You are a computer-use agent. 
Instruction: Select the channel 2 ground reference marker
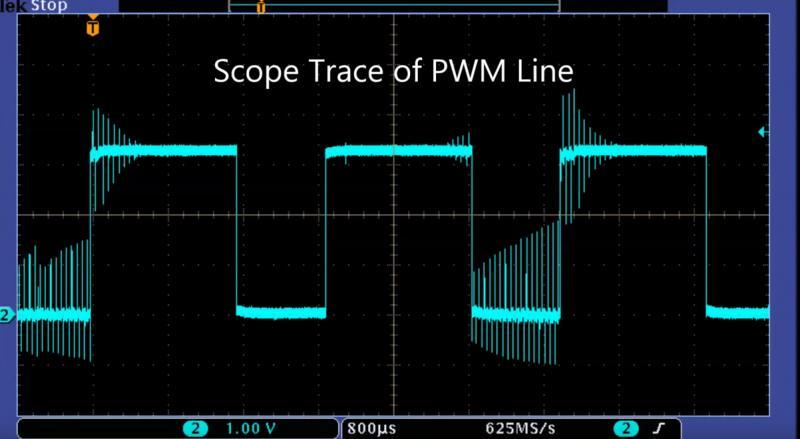tap(6, 316)
